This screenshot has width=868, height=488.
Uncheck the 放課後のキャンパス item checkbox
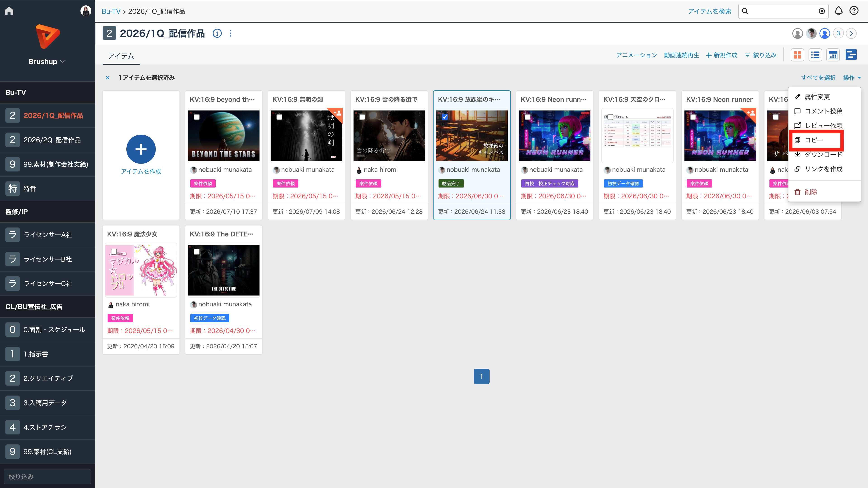(445, 117)
